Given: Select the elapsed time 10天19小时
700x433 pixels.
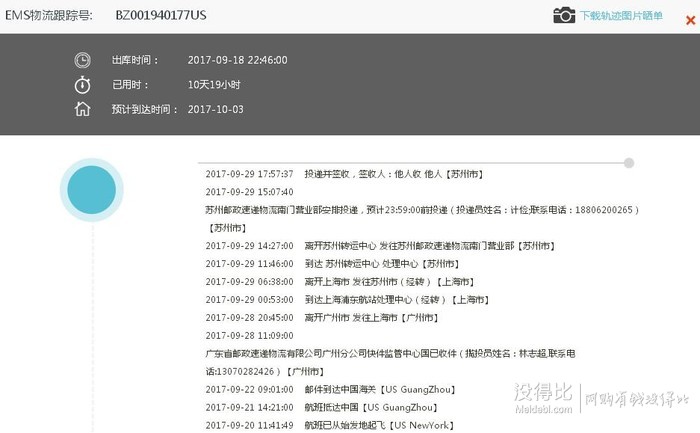Looking at the screenshot, I should (x=214, y=84).
